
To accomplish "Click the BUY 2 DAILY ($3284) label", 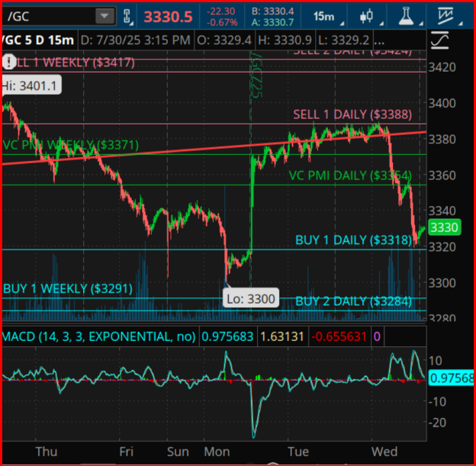I will point(353,301).
